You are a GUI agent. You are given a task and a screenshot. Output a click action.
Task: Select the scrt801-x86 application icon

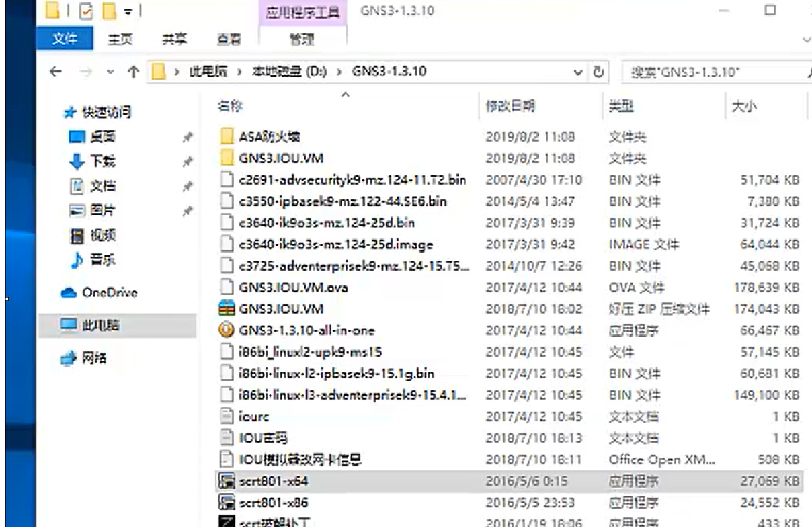pyautogui.click(x=226, y=503)
